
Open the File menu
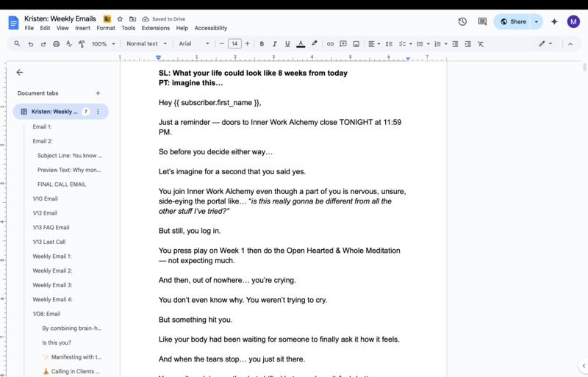point(29,28)
